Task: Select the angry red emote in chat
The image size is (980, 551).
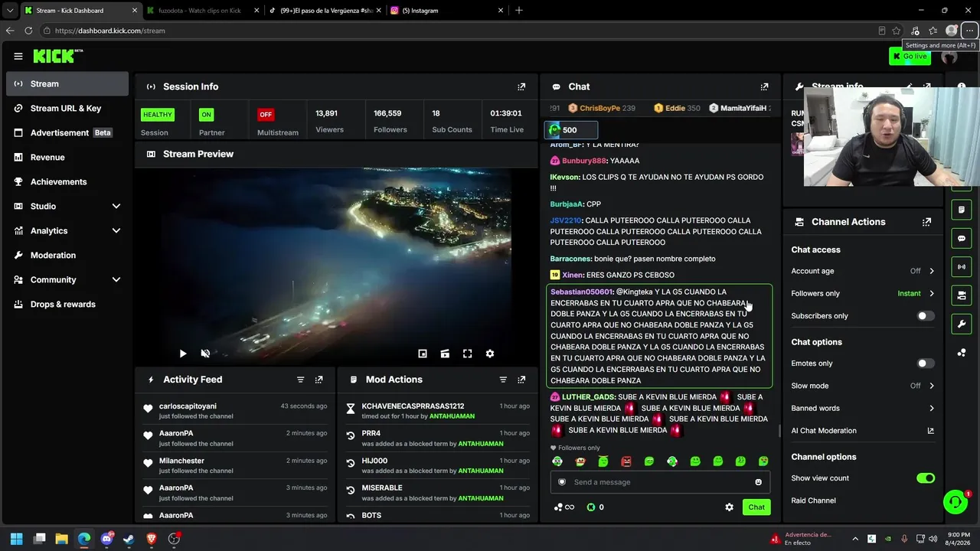Action: click(x=626, y=461)
